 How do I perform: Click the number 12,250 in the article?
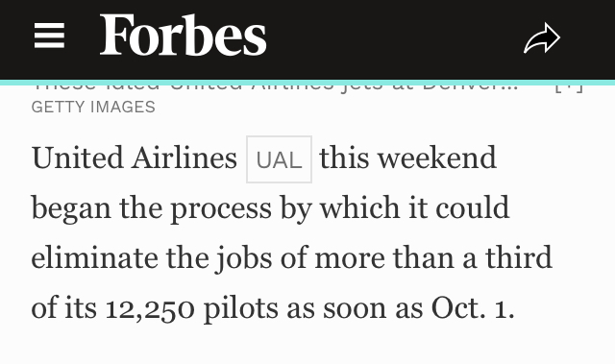pyautogui.click(x=150, y=308)
